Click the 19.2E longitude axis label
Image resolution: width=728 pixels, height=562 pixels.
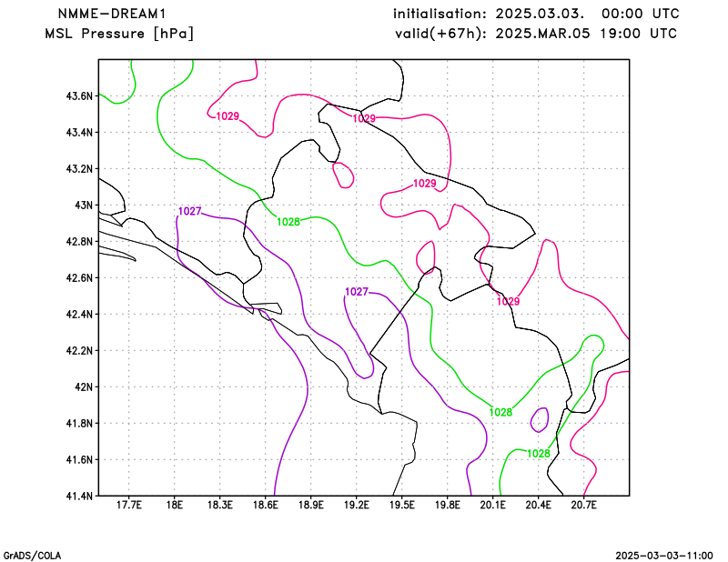356,505
